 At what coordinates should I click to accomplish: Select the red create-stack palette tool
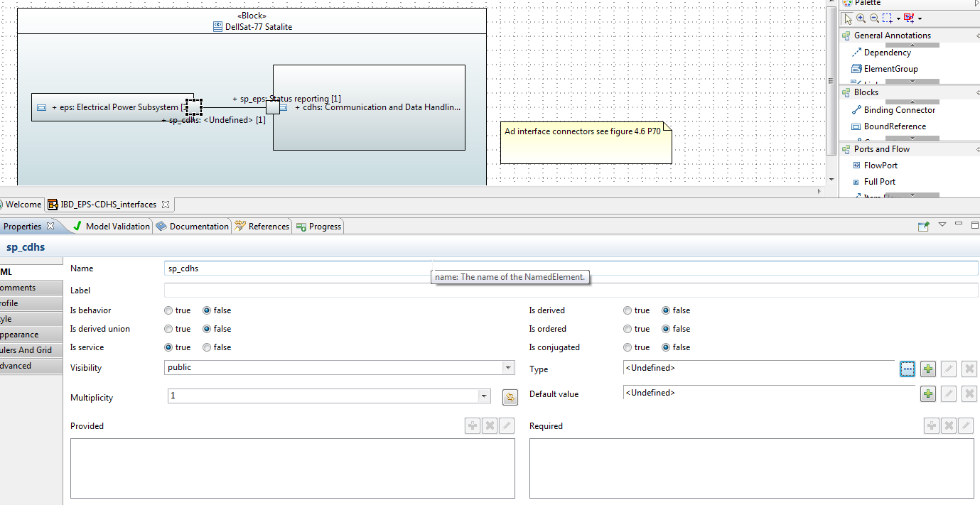coord(909,18)
